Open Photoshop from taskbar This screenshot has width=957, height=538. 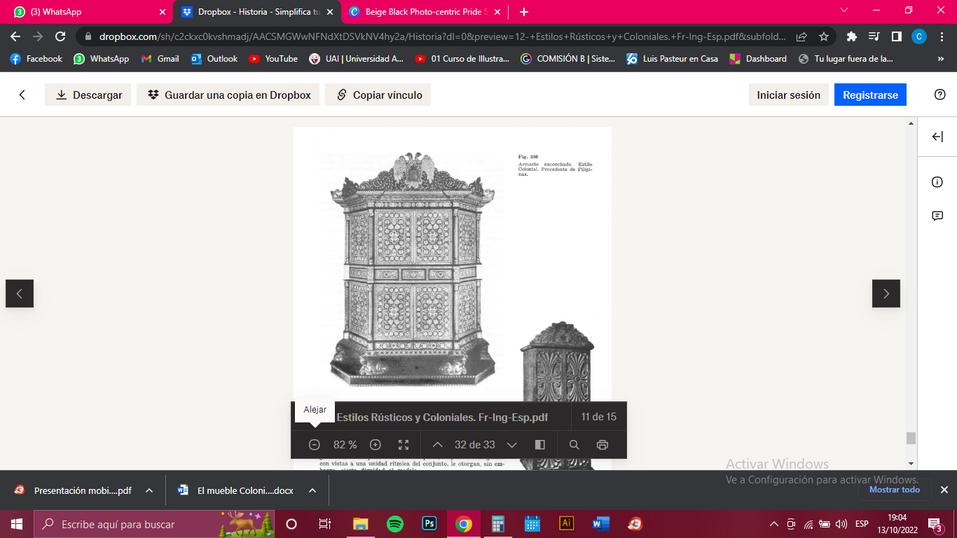coord(429,524)
